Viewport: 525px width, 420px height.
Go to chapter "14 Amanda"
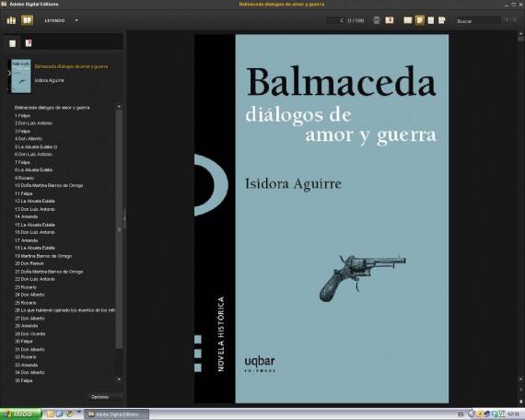[26, 216]
